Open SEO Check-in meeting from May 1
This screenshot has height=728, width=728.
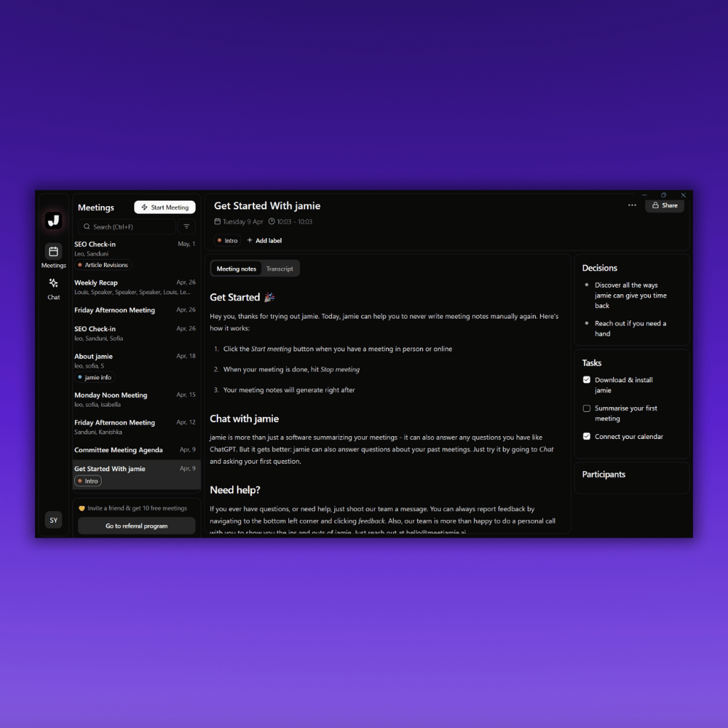pyautogui.click(x=135, y=254)
